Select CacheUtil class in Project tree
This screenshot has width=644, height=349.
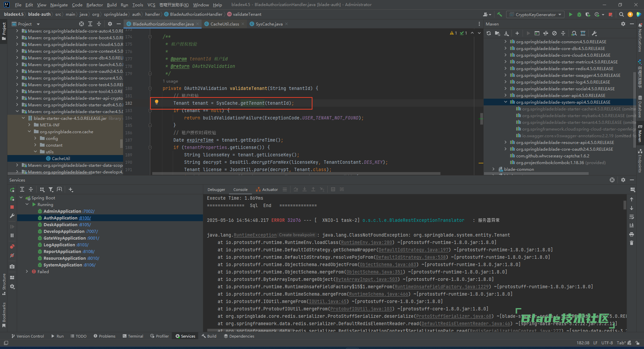61,158
